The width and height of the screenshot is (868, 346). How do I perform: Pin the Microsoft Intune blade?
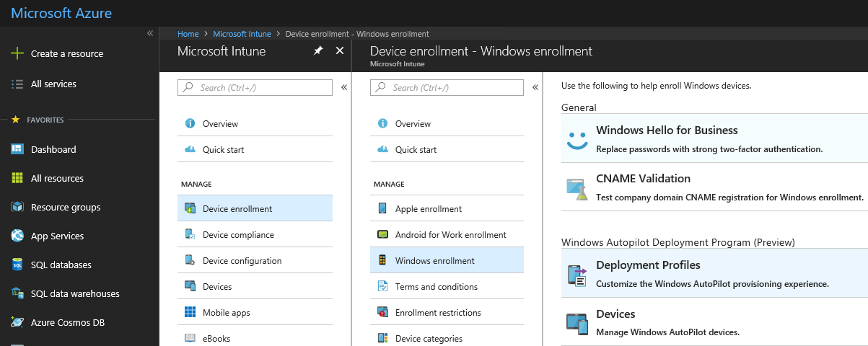[318, 50]
